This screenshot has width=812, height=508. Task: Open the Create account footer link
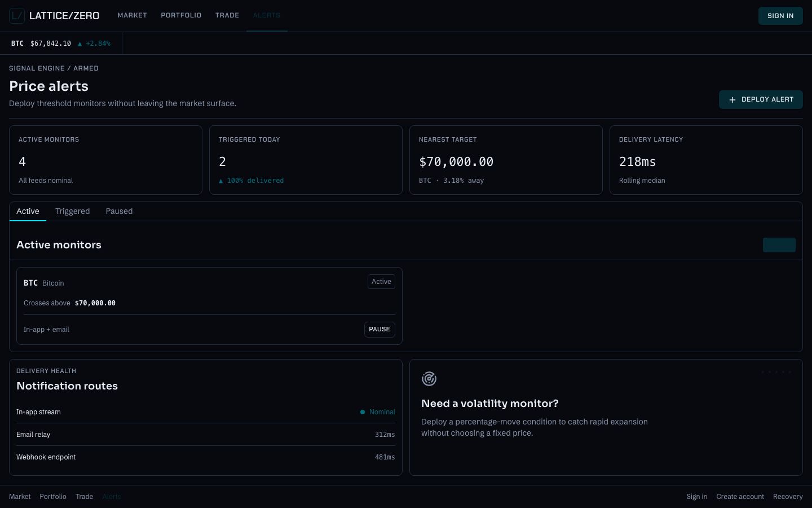tap(740, 497)
